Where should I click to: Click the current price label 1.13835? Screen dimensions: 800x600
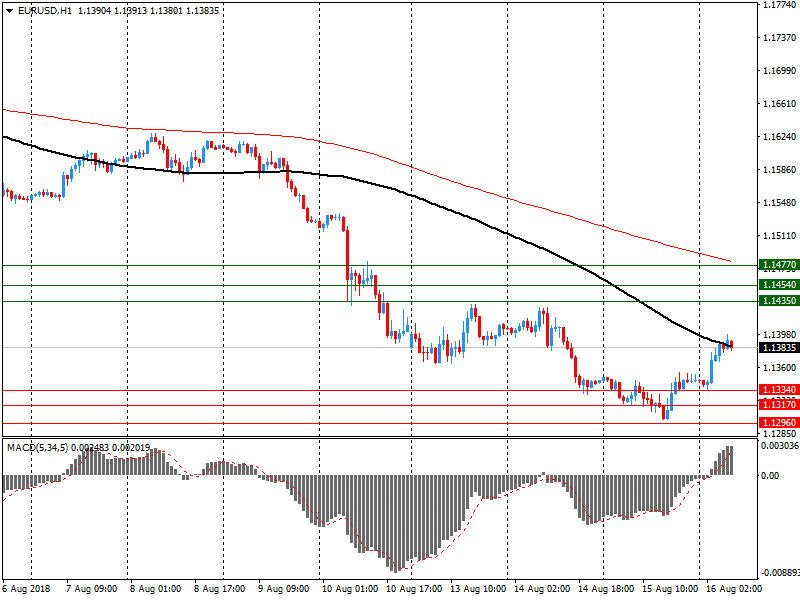click(779, 347)
